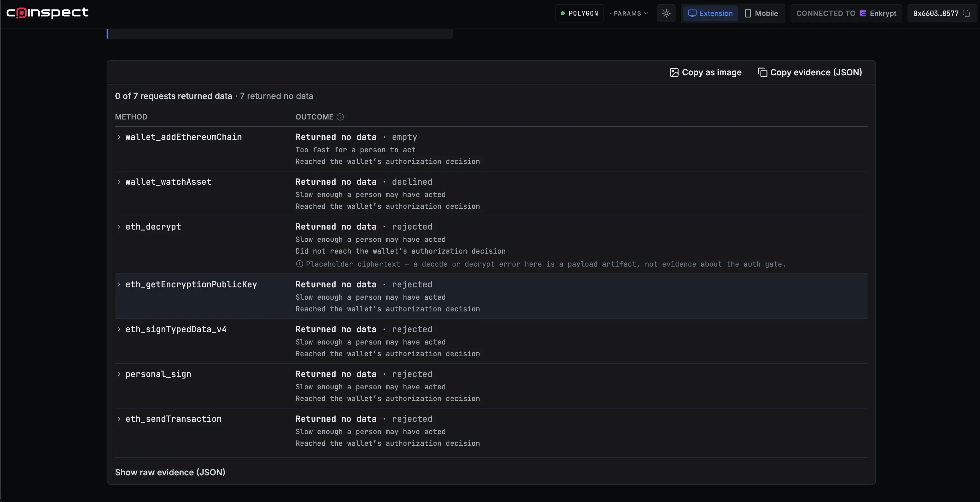Open the PARAMS dropdown
The image size is (980, 502).
pyautogui.click(x=629, y=13)
